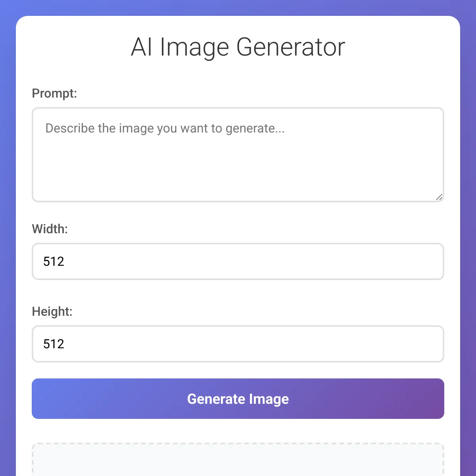Place cursor in the 512 height value
476x476 pixels.
(54, 344)
